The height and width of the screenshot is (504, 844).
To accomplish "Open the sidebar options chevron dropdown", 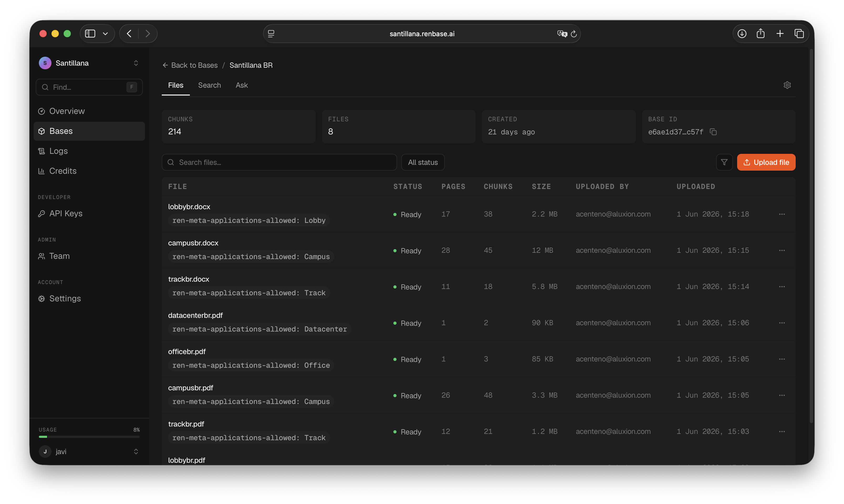I will (x=105, y=34).
